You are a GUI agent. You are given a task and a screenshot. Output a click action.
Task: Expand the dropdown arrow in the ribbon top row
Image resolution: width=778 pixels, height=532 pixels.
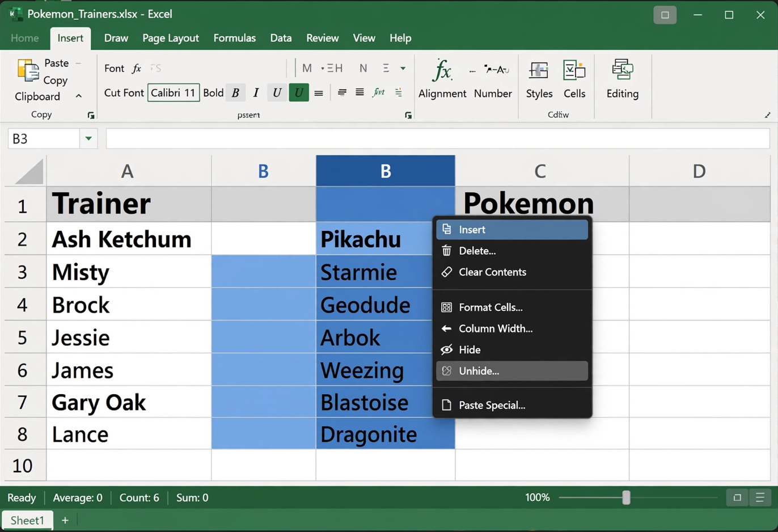click(403, 69)
